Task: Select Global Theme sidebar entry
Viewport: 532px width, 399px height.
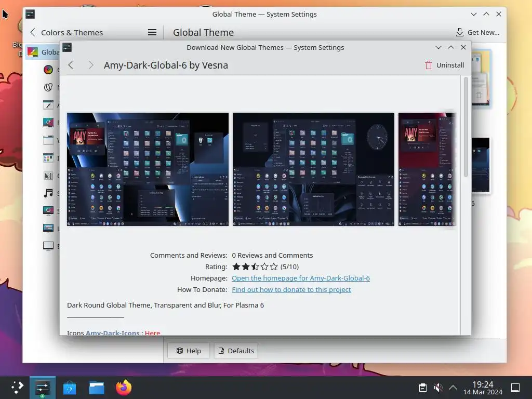Action: tap(43, 52)
